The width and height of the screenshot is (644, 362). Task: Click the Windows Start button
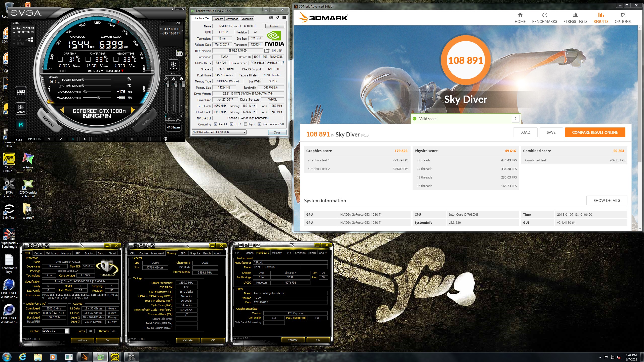pyautogui.click(x=6, y=357)
